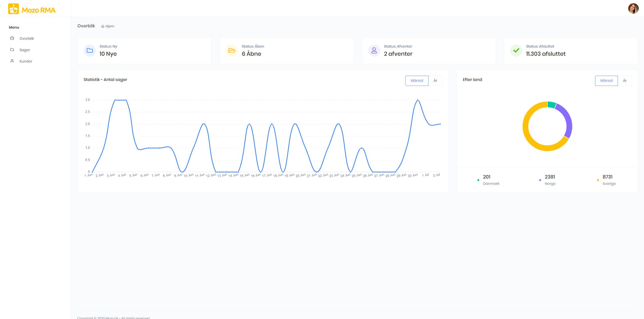644x319 pixels.
Task: Click the blue folder icon for Status: Ny
Action: click(90, 50)
